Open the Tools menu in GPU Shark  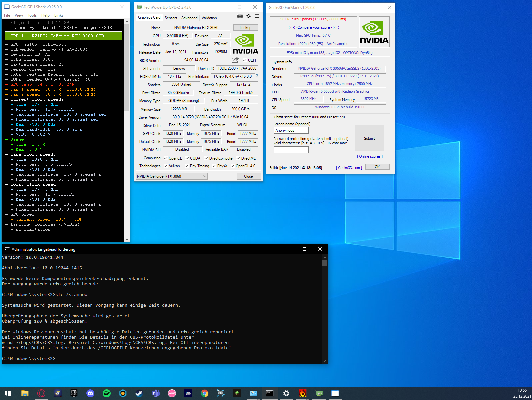click(32, 15)
